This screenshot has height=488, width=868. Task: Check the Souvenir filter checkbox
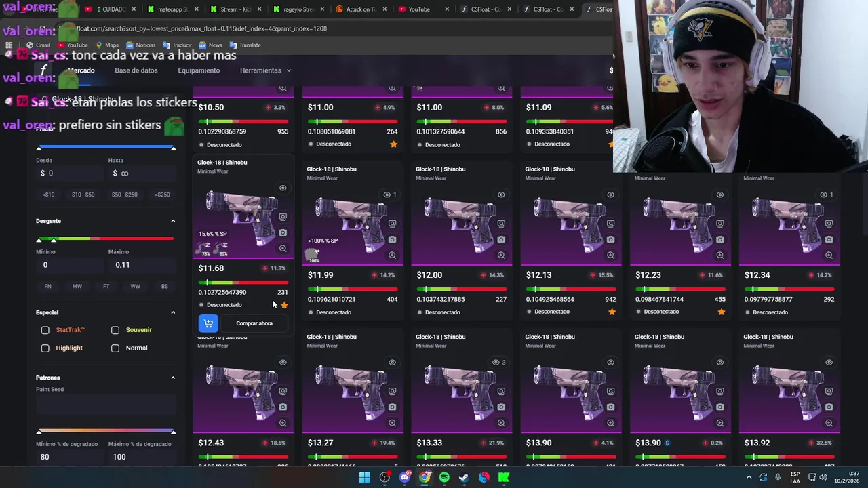(115, 330)
